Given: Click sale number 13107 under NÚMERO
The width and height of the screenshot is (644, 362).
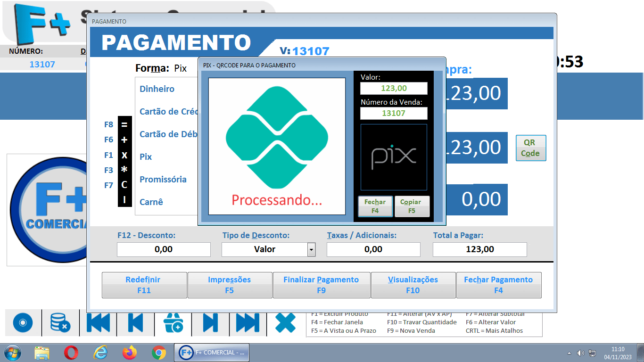Looking at the screenshot, I should click(x=42, y=65).
